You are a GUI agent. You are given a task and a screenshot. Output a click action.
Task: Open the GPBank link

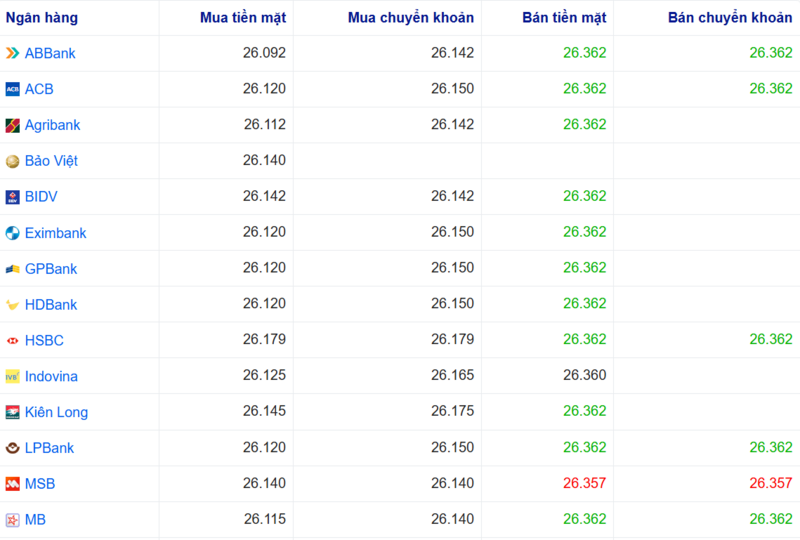(x=51, y=269)
